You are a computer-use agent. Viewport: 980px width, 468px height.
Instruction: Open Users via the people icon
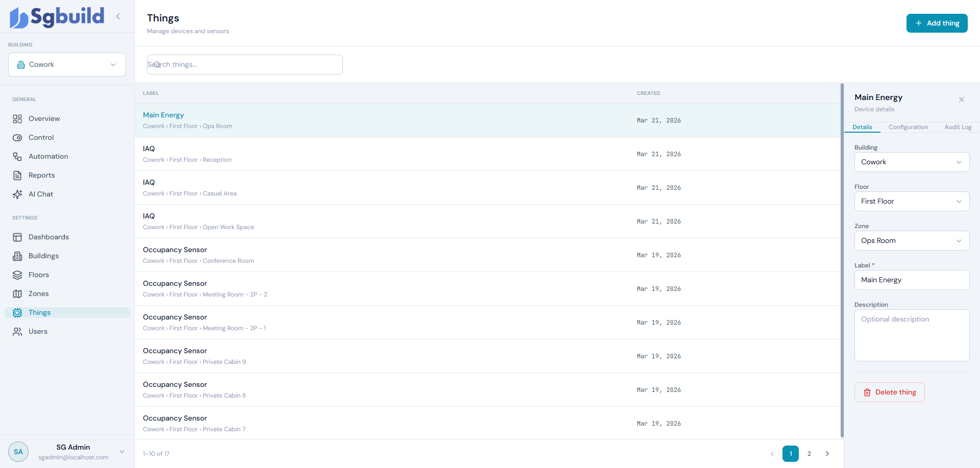pos(18,331)
